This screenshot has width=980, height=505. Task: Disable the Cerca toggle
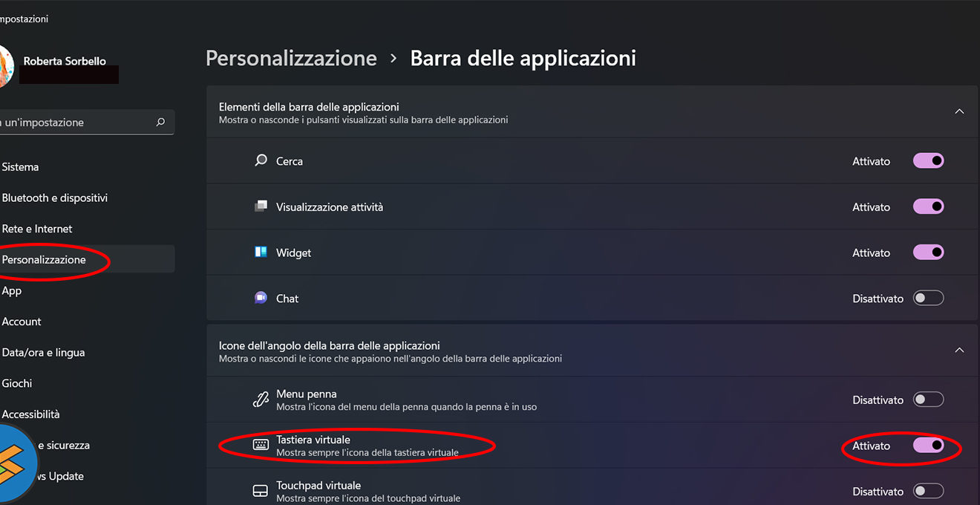928,161
